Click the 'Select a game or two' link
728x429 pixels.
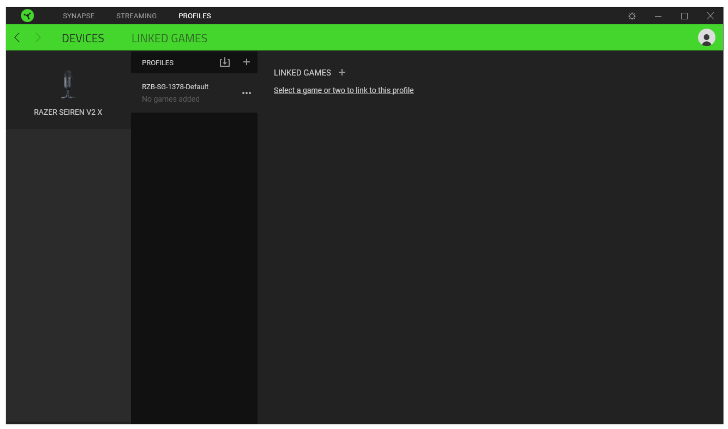point(343,90)
